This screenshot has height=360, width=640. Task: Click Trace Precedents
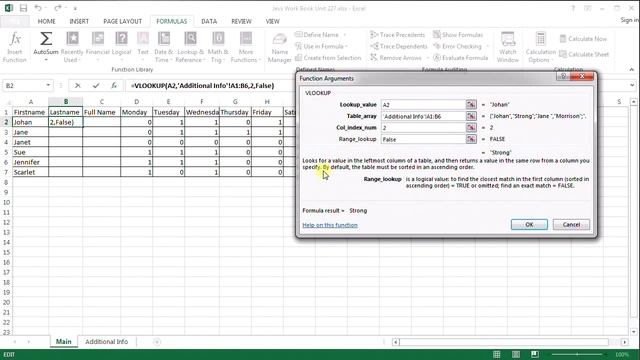pyautogui.click(x=398, y=35)
